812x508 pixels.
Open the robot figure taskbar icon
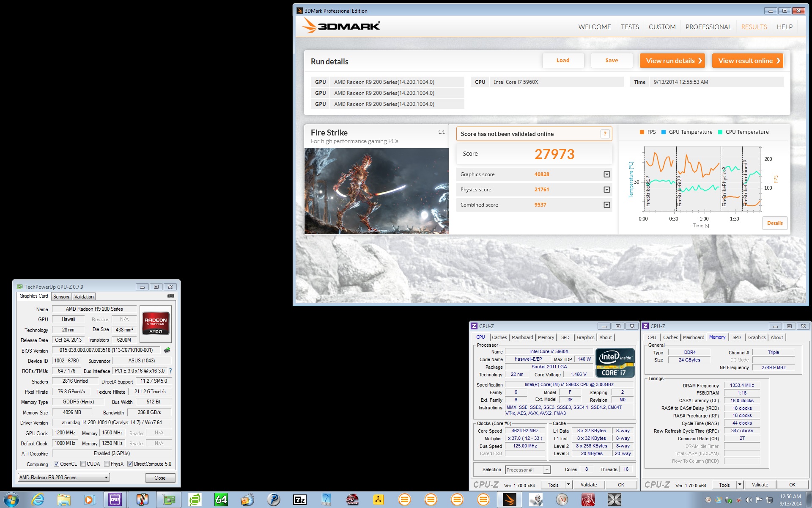536,500
